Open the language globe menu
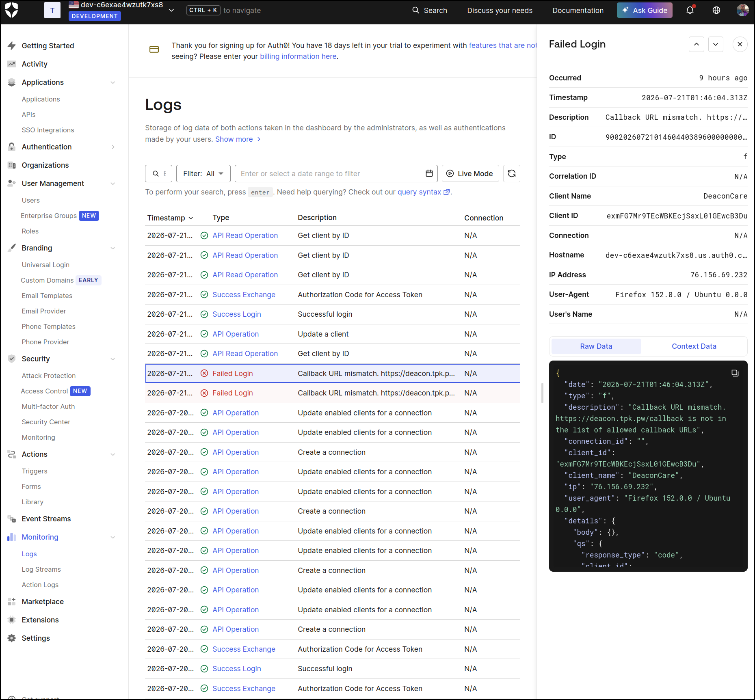 716,10
